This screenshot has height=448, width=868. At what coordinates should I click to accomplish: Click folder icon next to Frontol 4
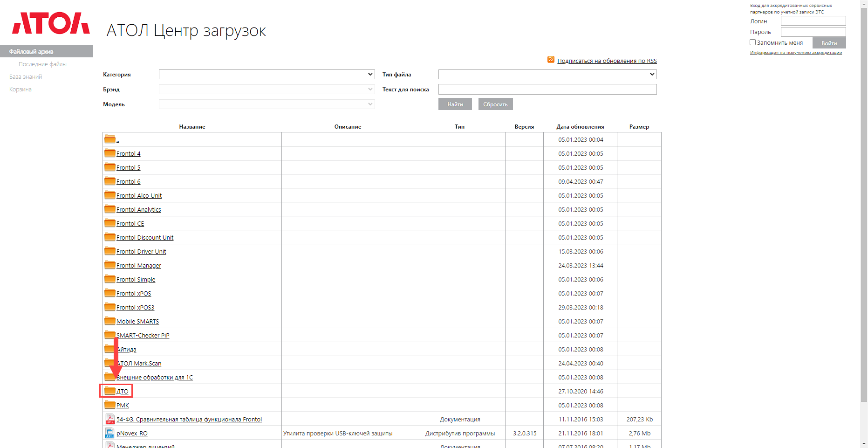click(109, 153)
